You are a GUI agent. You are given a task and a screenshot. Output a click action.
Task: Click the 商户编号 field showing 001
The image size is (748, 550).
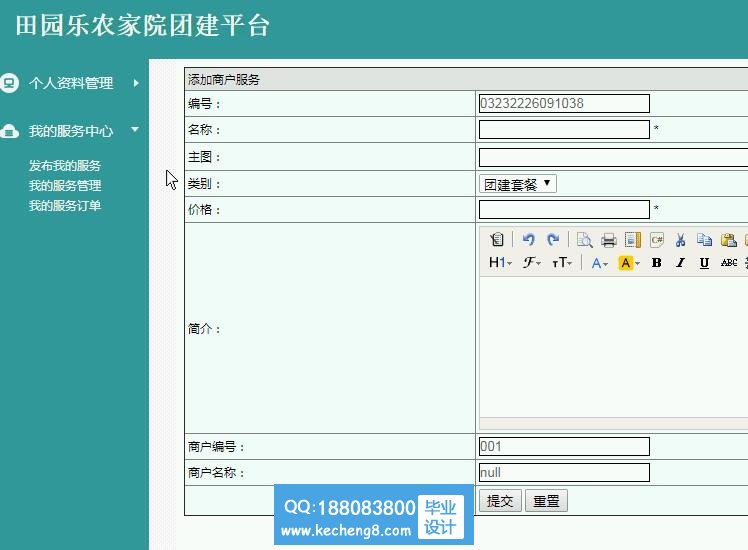click(564, 446)
